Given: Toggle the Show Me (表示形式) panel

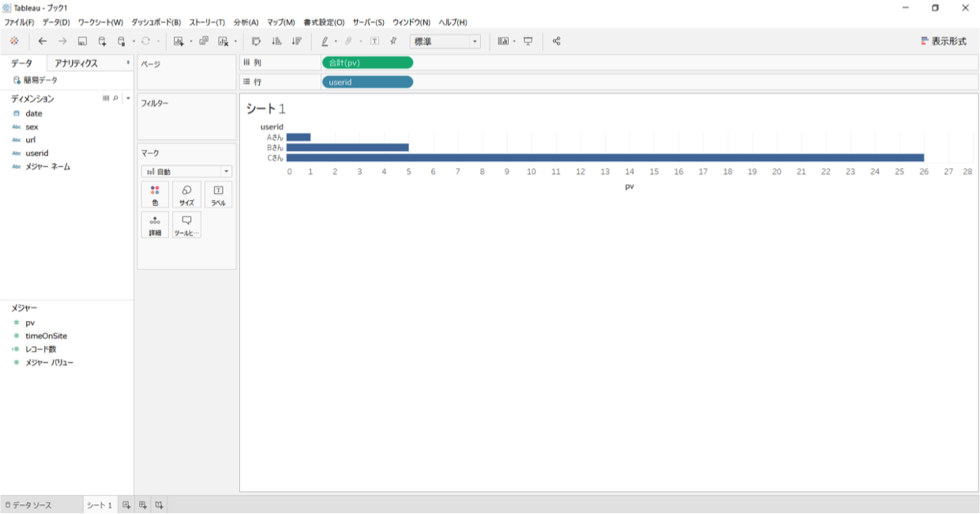Looking at the screenshot, I should pyautogui.click(x=943, y=41).
